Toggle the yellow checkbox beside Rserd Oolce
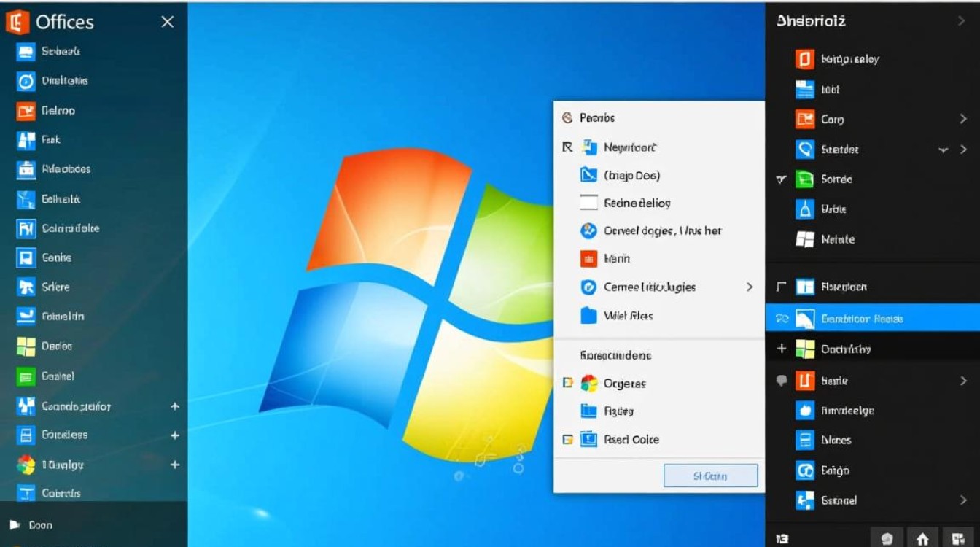Image resolution: width=980 pixels, height=547 pixels. pyautogui.click(x=568, y=440)
